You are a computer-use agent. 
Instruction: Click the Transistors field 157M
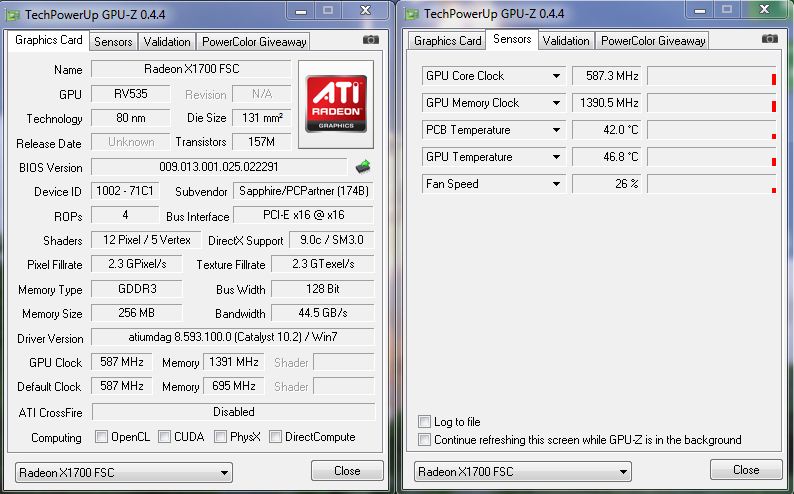point(262,142)
